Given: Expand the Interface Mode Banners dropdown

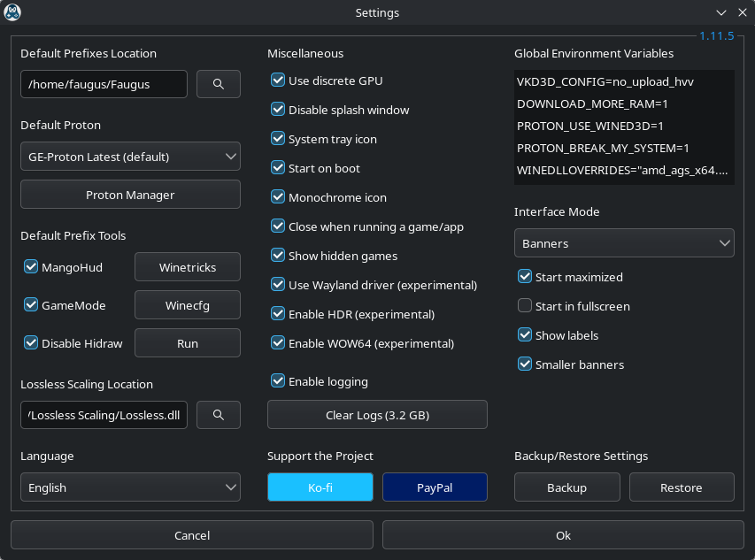Looking at the screenshot, I should click(624, 242).
